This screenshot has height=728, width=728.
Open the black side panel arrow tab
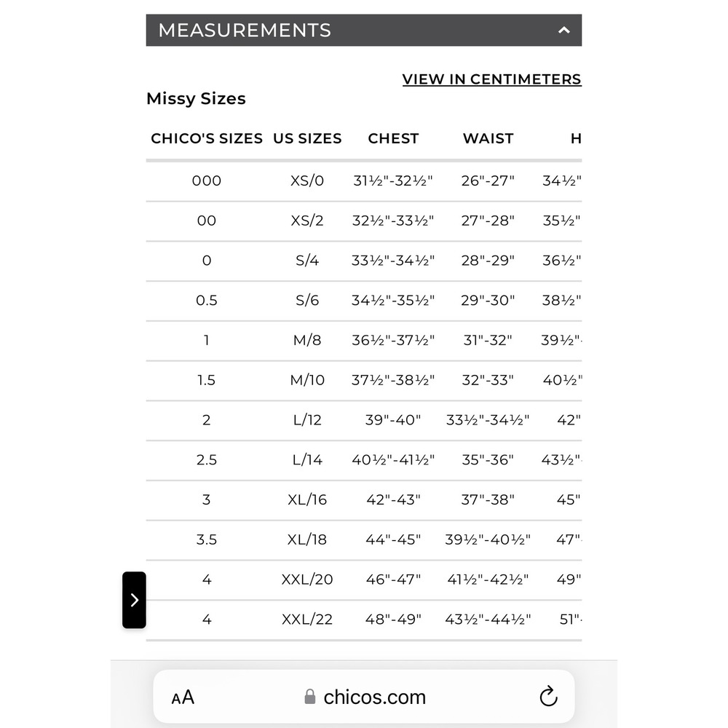134,600
